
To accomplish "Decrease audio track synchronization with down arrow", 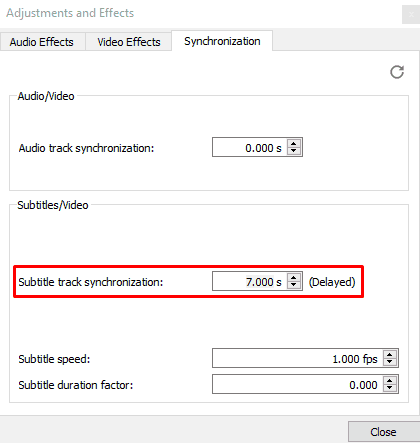I will [x=293, y=151].
